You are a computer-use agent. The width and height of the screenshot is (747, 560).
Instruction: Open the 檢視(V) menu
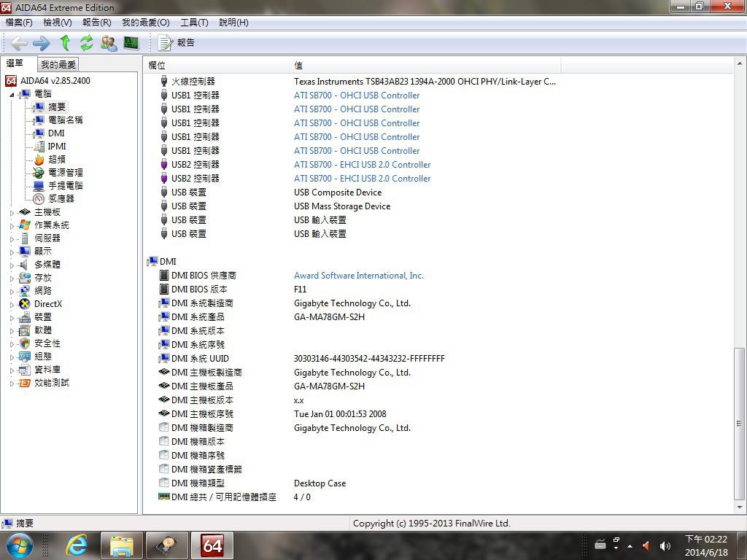click(x=58, y=23)
